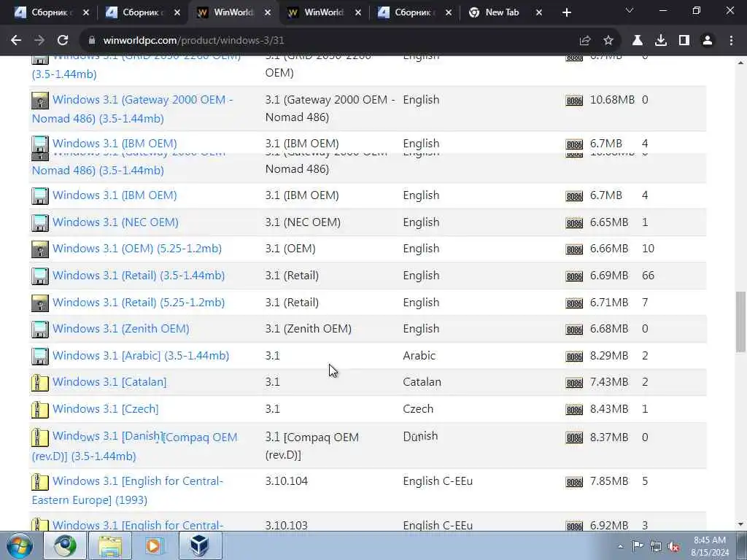Open Windows 3.1 (Retail) (3.5-1.44mb) link
Viewport: 747px width, 560px height.
(138, 275)
